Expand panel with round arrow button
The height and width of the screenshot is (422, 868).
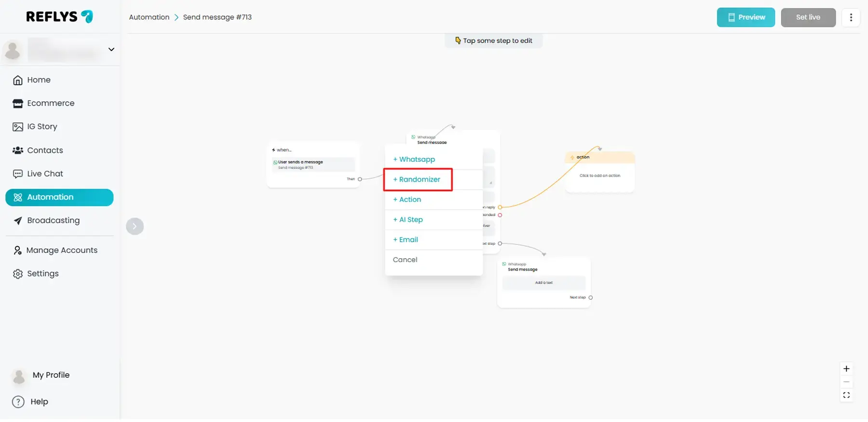coord(135,226)
